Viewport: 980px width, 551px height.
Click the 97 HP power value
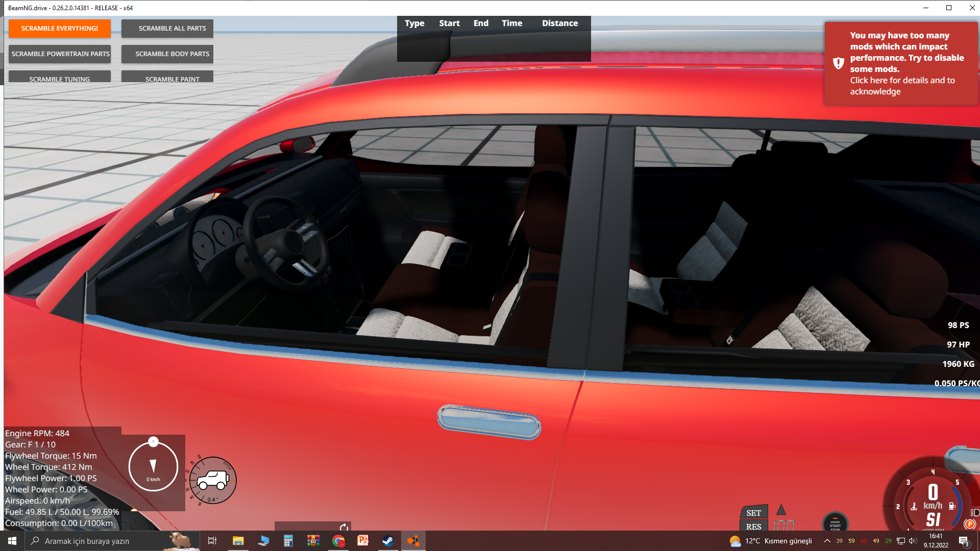click(x=958, y=344)
